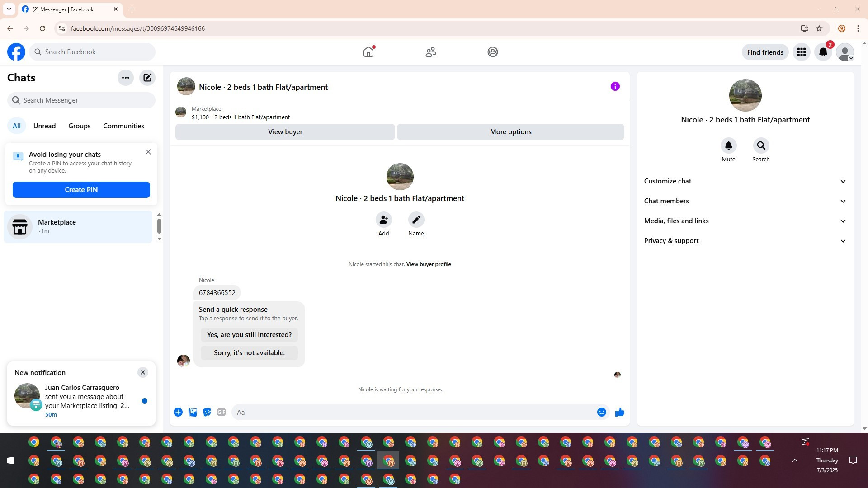Attach a photo using the image icon

tap(193, 412)
